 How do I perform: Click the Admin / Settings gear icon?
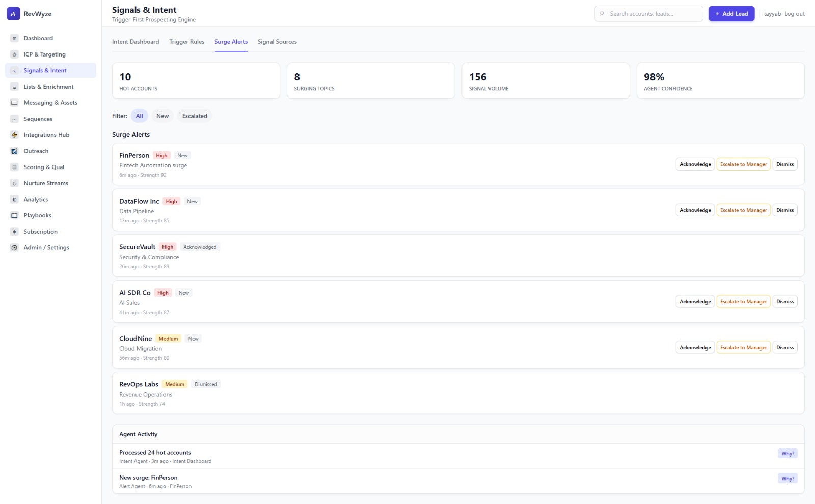14,248
